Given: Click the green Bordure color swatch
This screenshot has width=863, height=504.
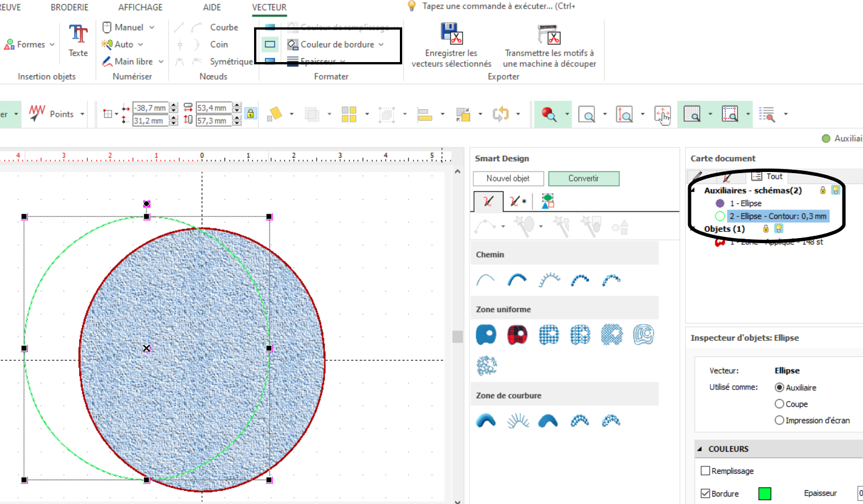Looking at the screenshot, I should [764, 494].
